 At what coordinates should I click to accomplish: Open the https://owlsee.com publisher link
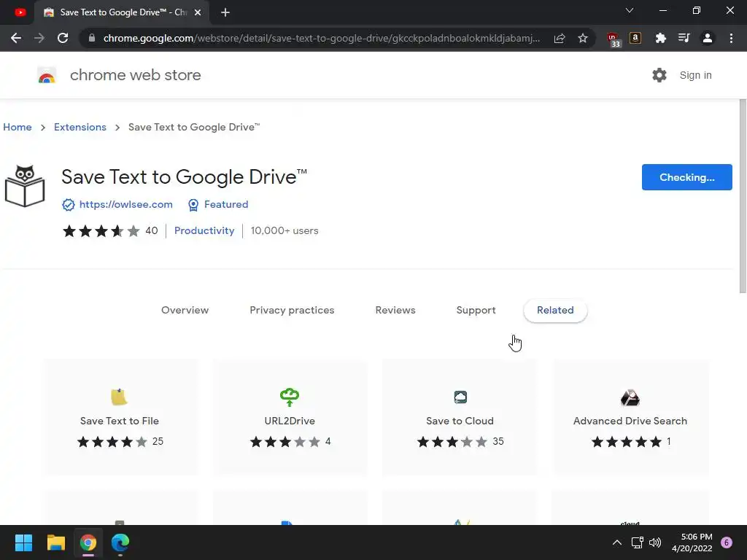(125, 205)
